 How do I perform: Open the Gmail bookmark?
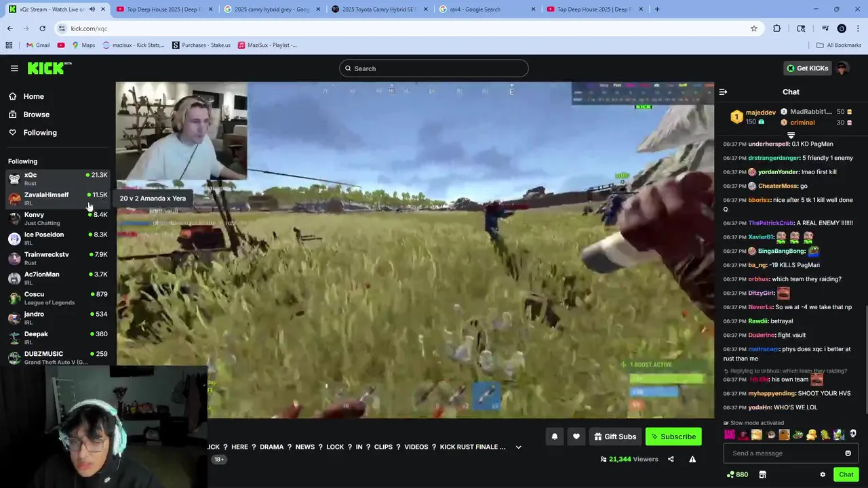(38, 45)
